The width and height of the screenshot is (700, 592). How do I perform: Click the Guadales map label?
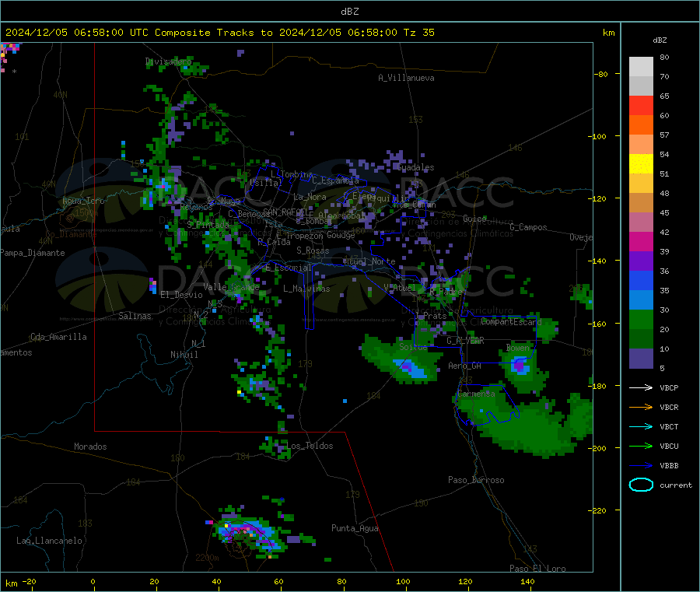pos(415,167)
